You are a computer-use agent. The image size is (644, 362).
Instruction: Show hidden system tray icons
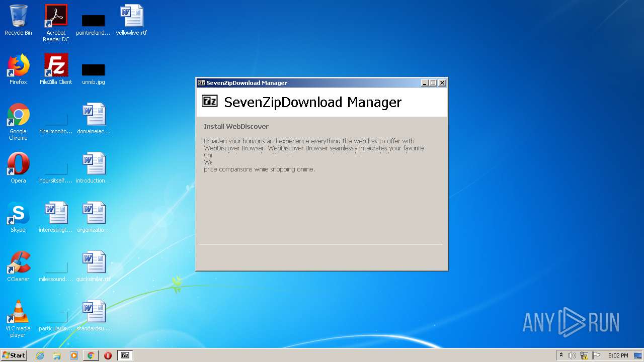click(561, 355)
